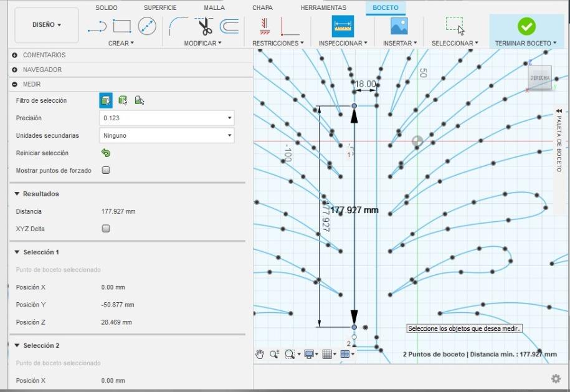The image size is (570, 392).
Task: Click the DERECHA view cube face
Action: point(540,77)
